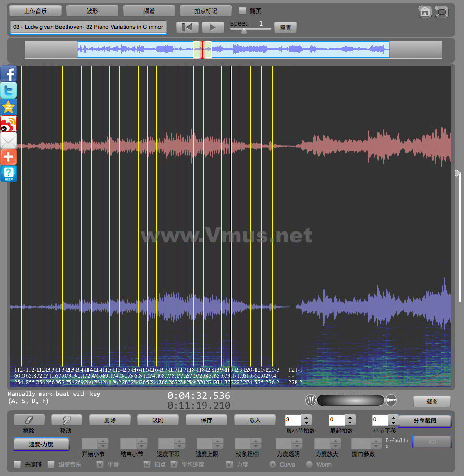Play the loaded music track

point(213,27)
